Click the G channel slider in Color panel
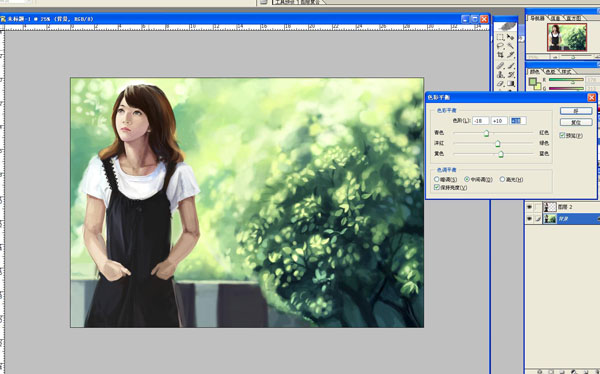 (566, 88)
